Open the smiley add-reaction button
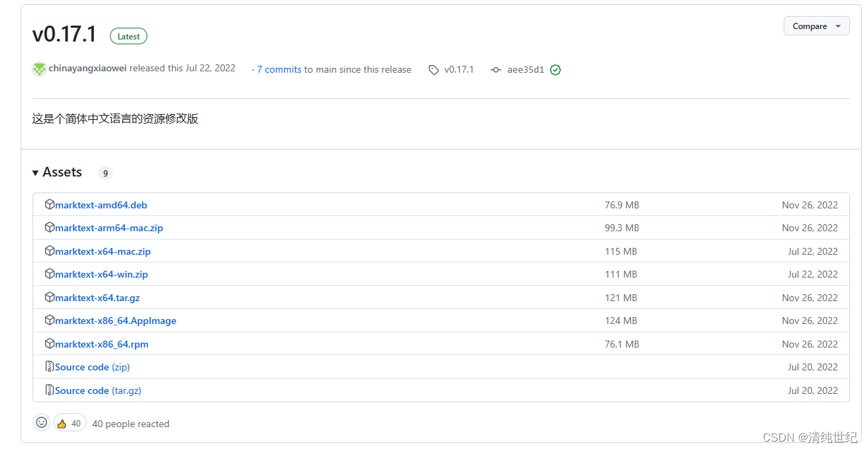This screenshot has width=868, height=450. tap(41, 422)
